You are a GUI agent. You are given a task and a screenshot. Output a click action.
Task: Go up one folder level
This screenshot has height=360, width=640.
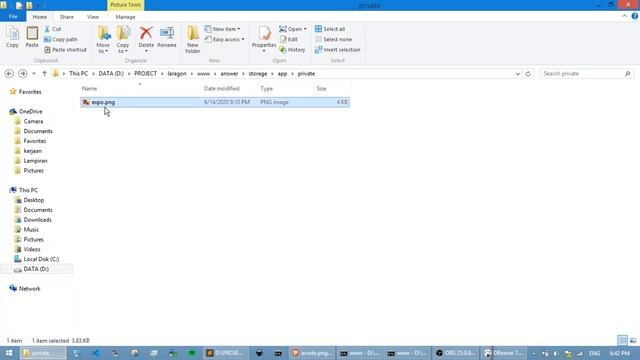coord(44,73)
